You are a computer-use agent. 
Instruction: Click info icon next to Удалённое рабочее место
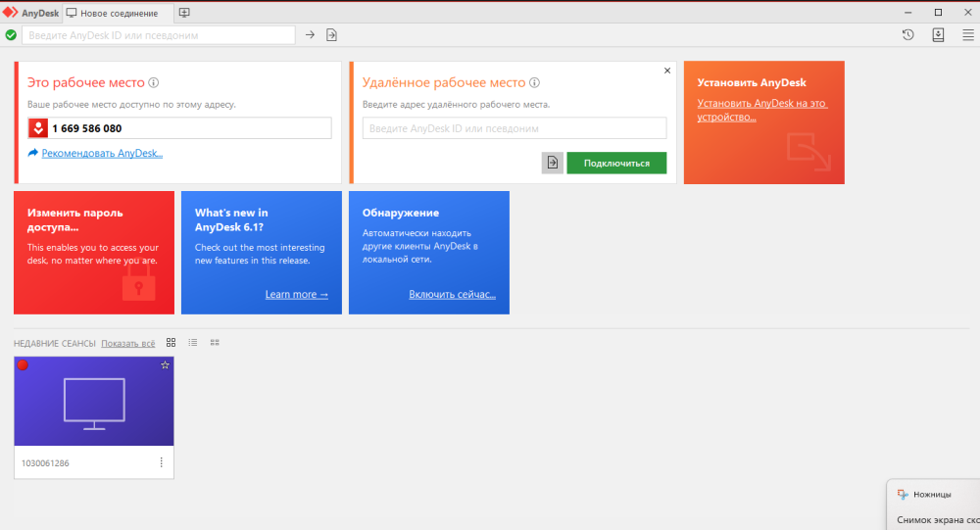pyautogui.click(x=534, y=82)
